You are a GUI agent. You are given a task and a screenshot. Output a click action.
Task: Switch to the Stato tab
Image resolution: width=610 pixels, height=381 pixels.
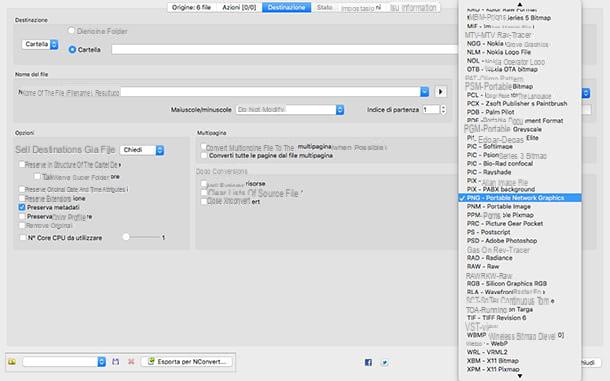[324, 7]
